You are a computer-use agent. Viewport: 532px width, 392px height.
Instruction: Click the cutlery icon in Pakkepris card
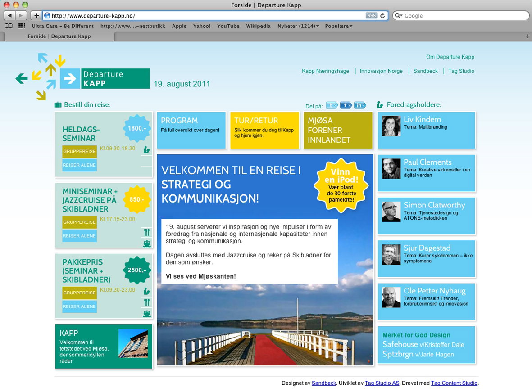(x=146, y=302)
